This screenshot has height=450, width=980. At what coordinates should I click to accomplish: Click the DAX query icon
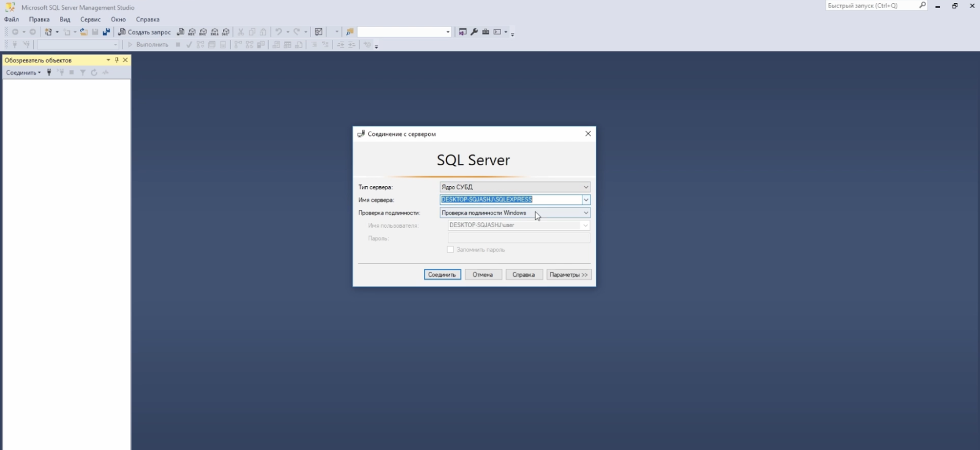225,32
